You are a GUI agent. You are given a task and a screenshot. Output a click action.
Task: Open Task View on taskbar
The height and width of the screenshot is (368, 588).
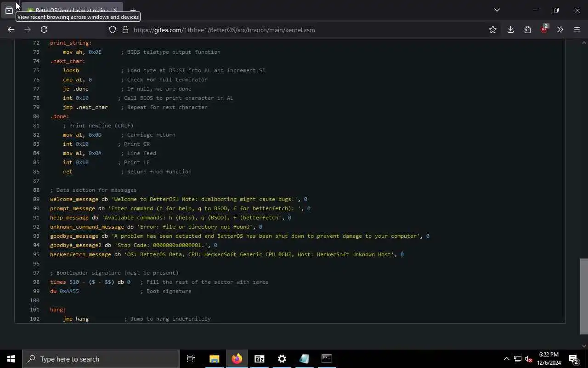(191, 359)
